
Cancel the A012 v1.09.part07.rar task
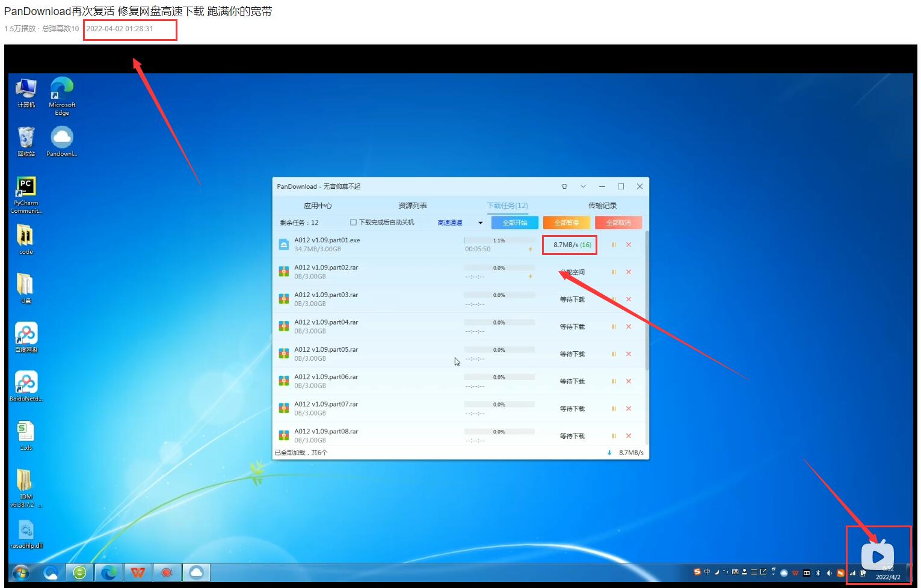pyautogui.click(x=629, y=409)
